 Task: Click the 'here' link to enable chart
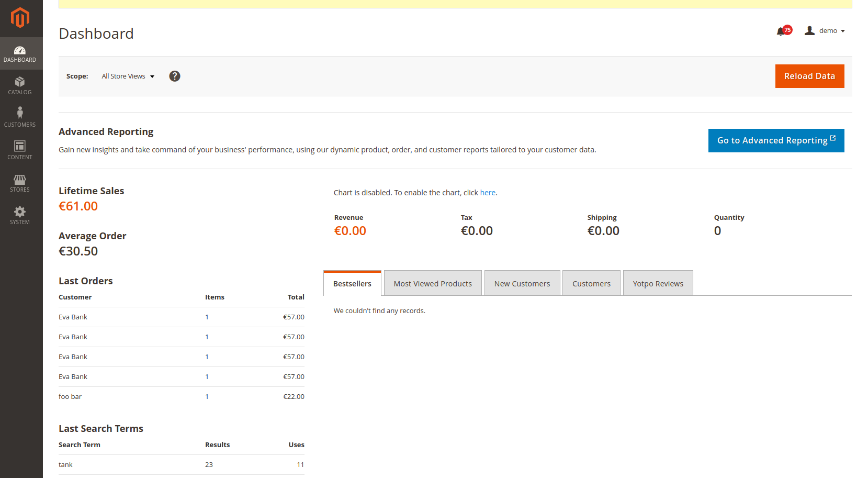[488, 193]
